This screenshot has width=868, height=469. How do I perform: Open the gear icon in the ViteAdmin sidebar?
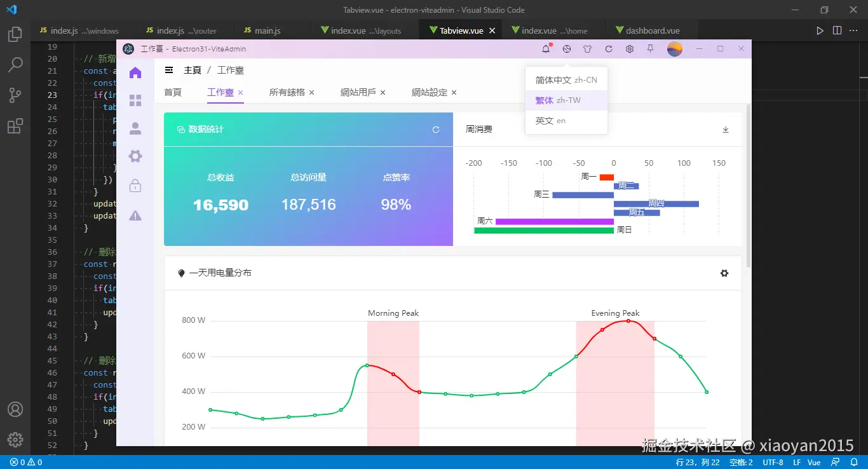click(135, 156)
